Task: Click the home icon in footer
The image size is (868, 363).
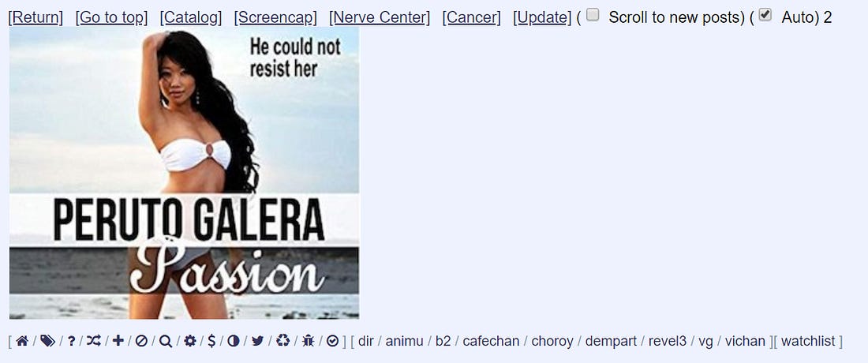Action: (22, 341)
